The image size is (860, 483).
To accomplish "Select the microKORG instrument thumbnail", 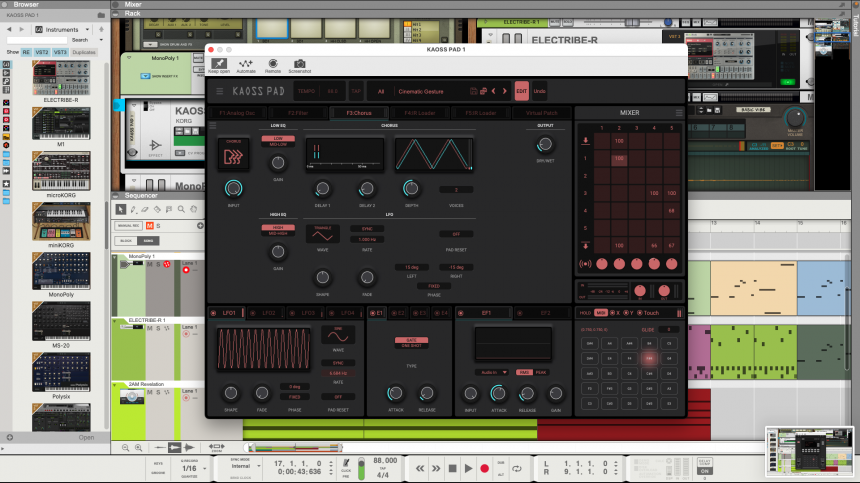I will pyautogui.click(x=61, y=171).
